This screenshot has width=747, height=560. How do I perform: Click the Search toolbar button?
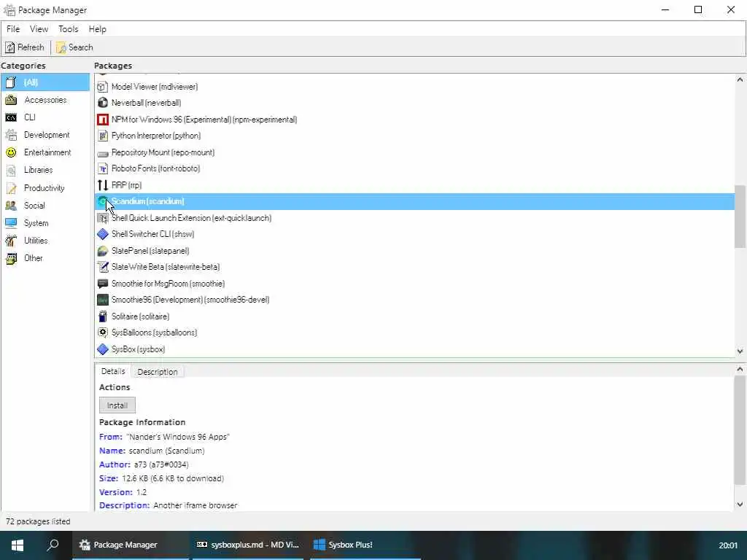click(x=74, y=47)
